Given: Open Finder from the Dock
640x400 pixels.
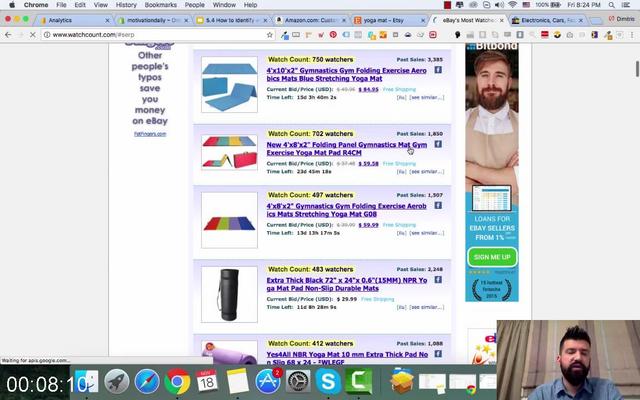Looking at the screenshot, I should pos(87,382).
